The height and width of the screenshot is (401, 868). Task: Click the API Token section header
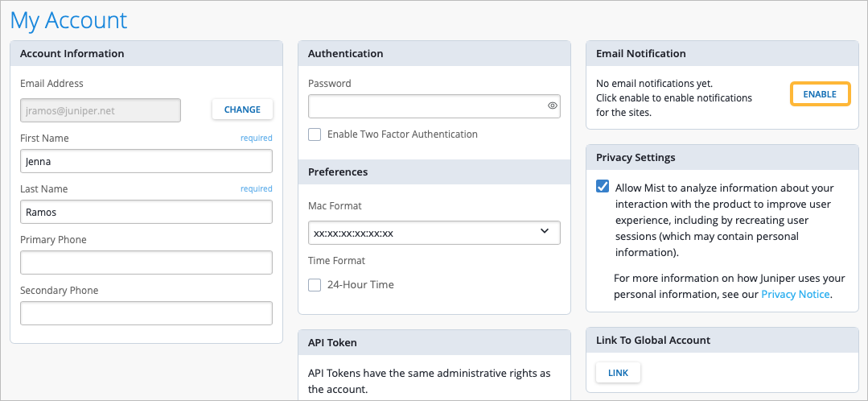pyautogui.click(x=332, y=342)
